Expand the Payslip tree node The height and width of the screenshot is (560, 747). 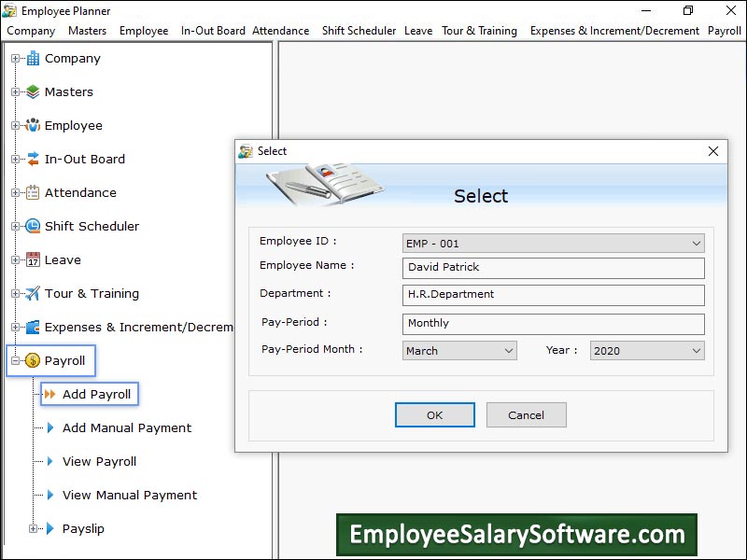tap(34, 529)
